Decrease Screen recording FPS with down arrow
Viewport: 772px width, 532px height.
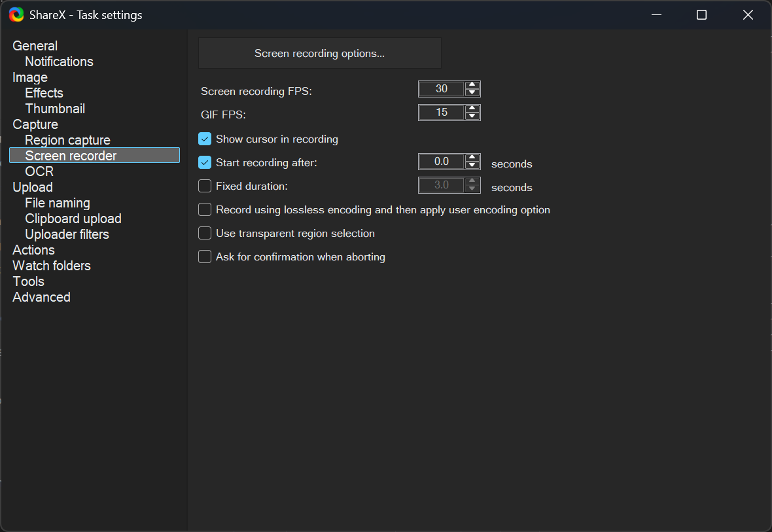[472, 93]
